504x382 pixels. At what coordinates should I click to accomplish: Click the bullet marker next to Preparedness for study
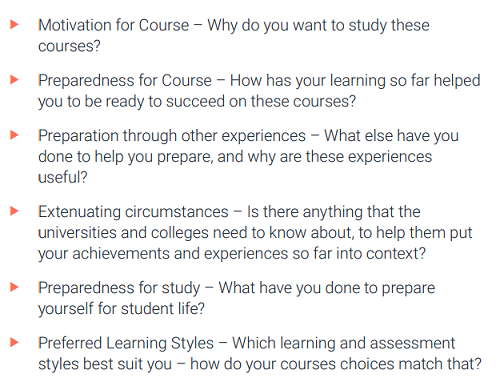(x=14, y=287)
